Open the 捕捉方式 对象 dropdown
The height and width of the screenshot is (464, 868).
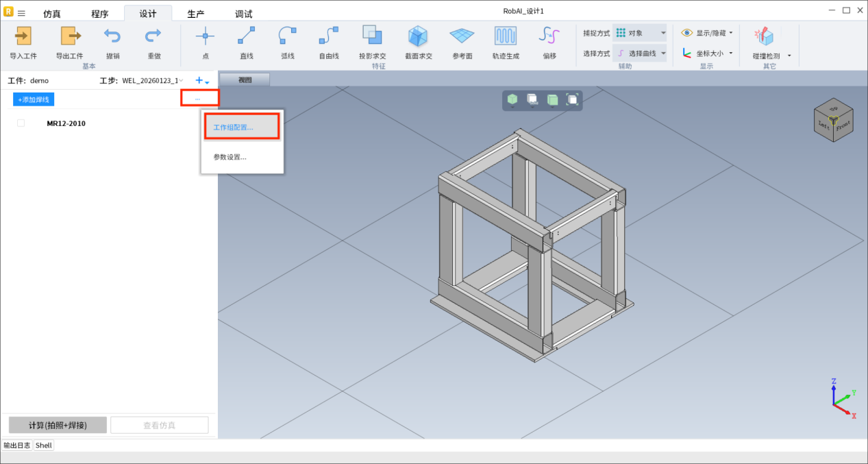(x=639, y=33)
